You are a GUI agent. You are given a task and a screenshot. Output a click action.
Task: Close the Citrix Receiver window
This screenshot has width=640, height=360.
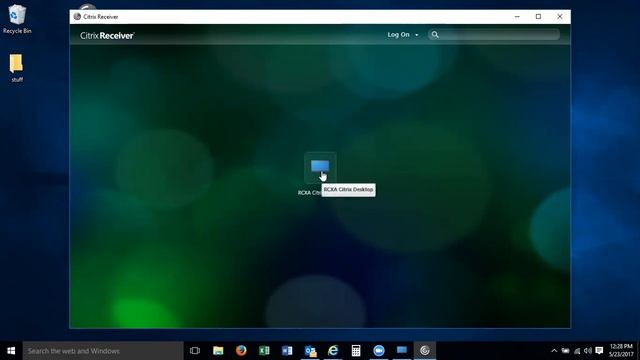(560, 17)
